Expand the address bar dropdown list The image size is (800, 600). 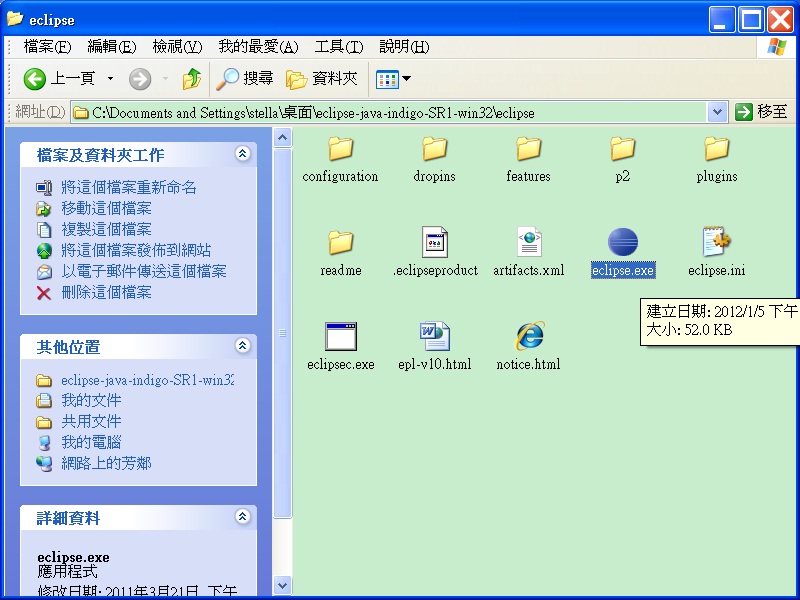click(x=717, y=112)
